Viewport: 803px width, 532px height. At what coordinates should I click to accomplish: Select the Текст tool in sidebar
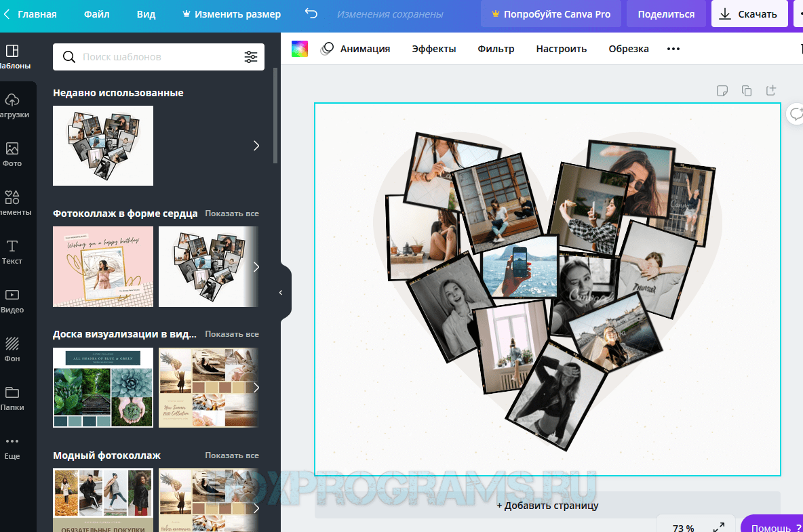pos(12,251)
